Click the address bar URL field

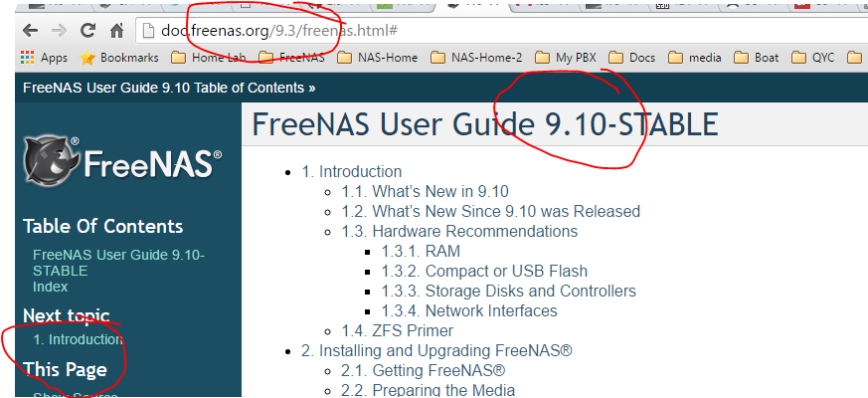click(x=501, y=31)
